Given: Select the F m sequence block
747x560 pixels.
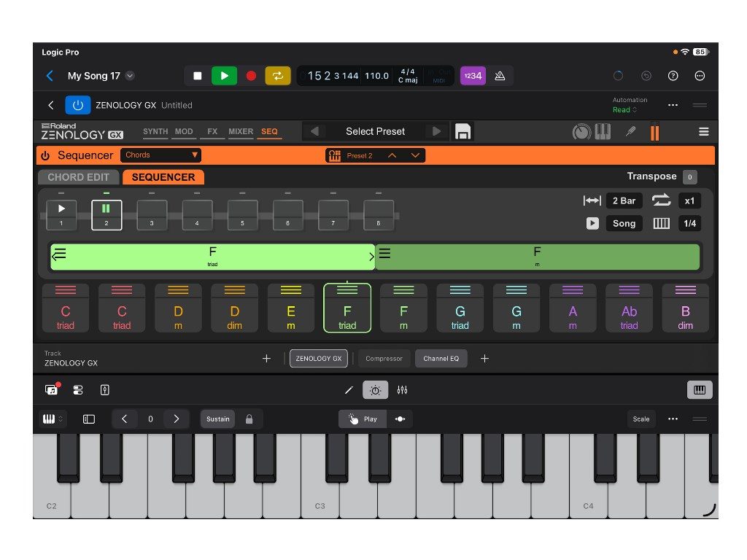Looking at the screenshot, I should pos(538,257).
